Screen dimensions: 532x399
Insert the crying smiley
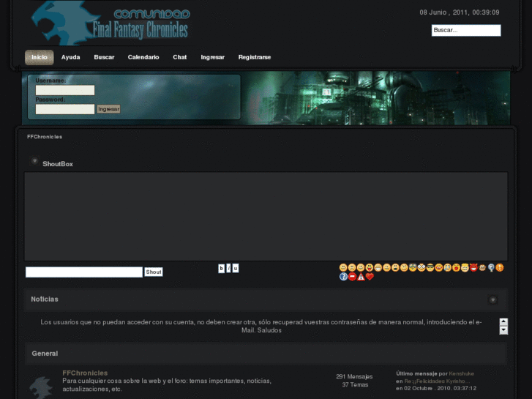pos(448,267)
